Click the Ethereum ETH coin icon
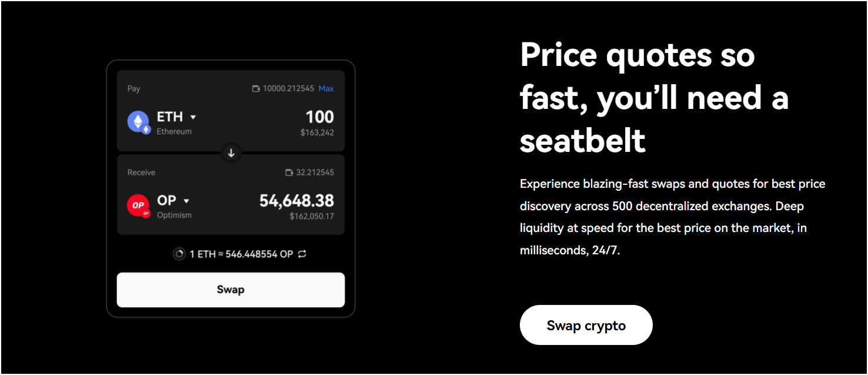The height and width of the screenshot is (375, 868). point(139,122)
